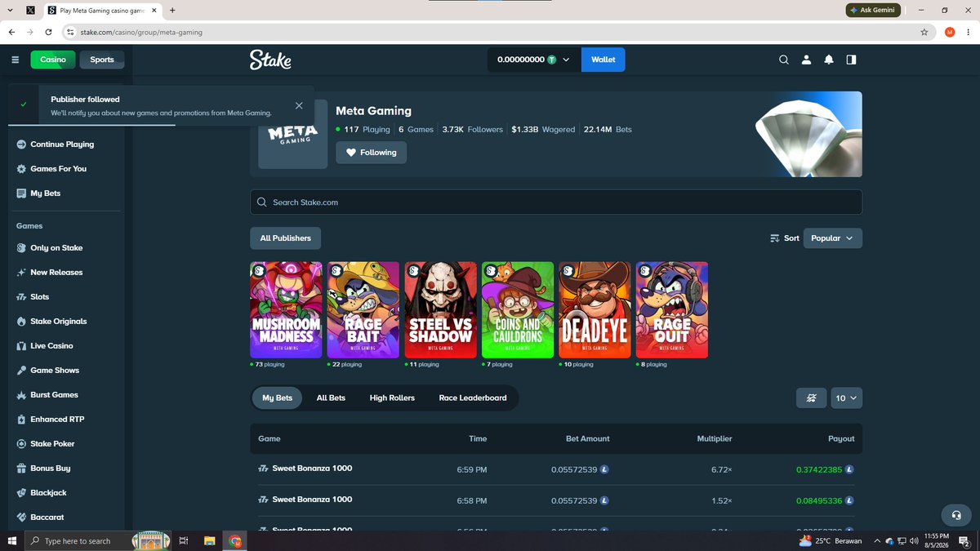Click the Only on Stake sidebar icon

click(22, 248)
